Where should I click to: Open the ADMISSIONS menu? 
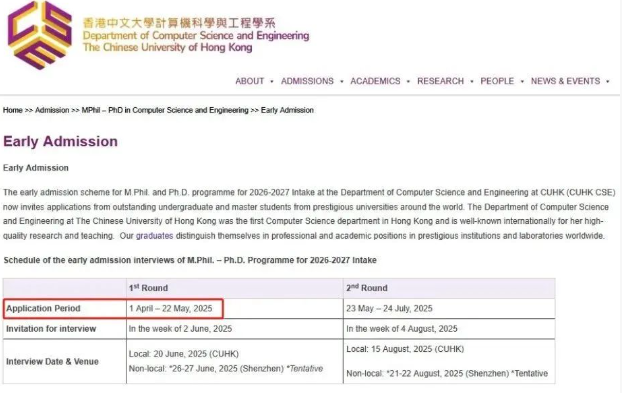click(x=307, y=81)
